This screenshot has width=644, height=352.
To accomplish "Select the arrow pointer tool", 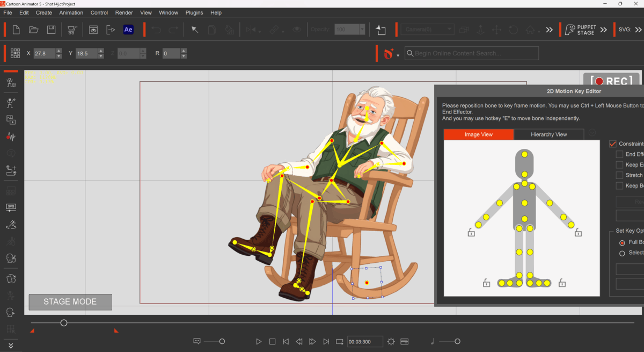I will click(x=195, y=30).
